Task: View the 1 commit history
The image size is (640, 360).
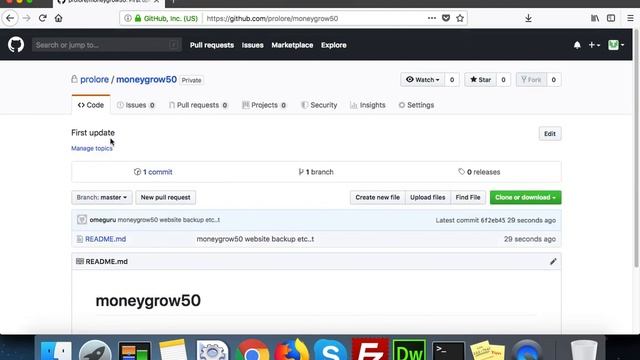Action: pyautogui.click(x=153, y=172)
